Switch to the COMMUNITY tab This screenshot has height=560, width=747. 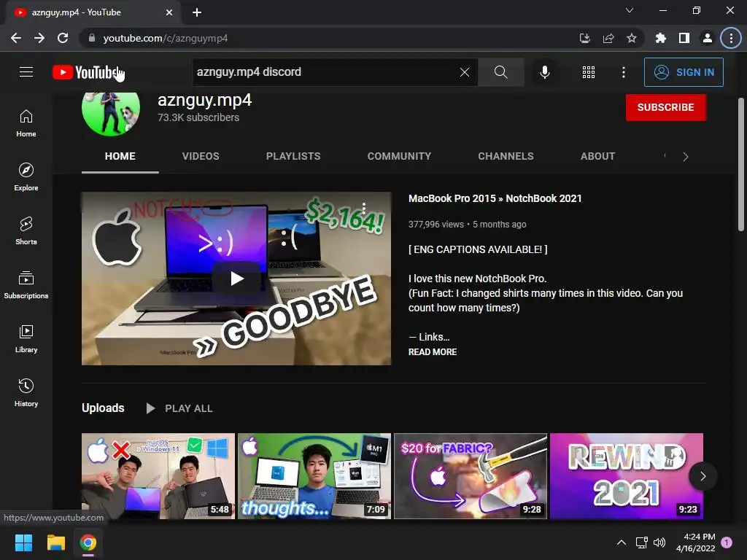pyautogui.click(x=399, y=156)
